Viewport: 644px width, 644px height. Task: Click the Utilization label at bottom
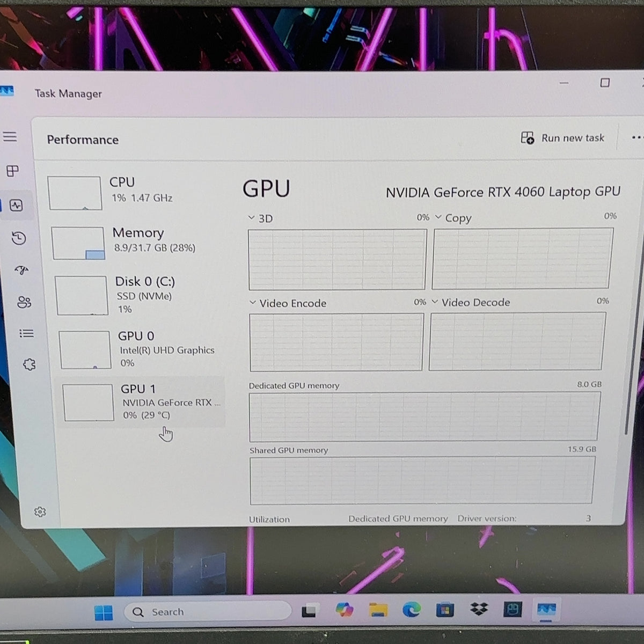tap(269, 519)
